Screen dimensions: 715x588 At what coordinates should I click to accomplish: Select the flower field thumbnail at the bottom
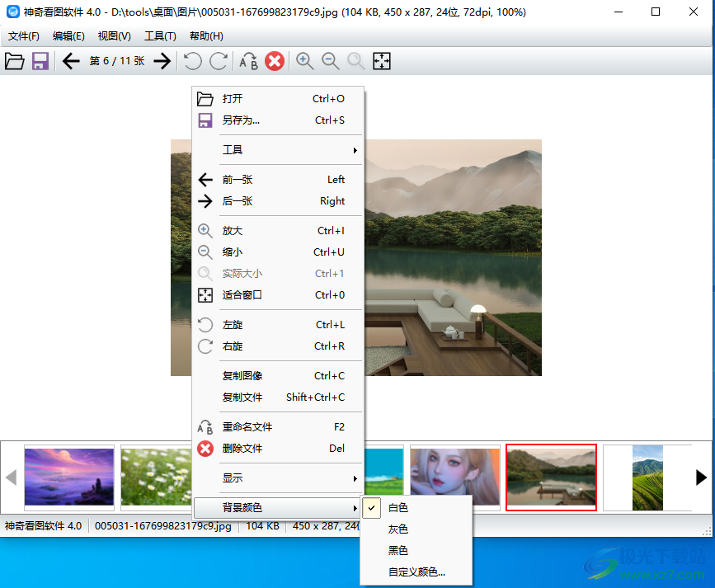tap(157, 477)
